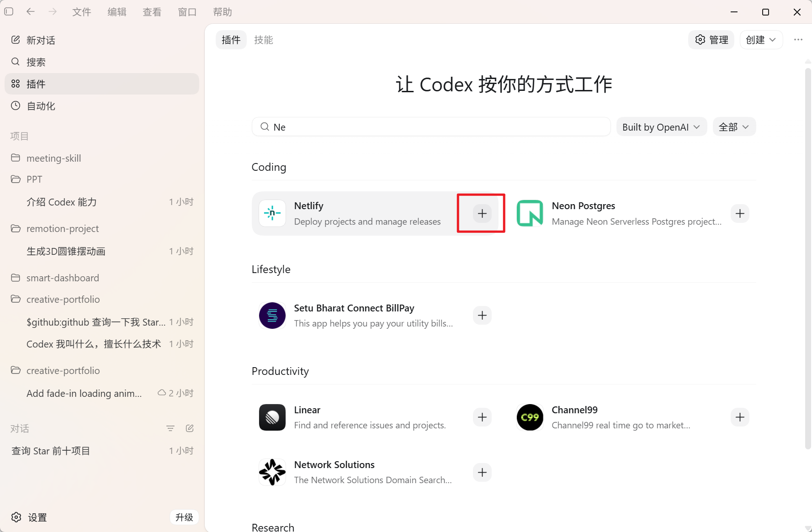
Task: Add the Network Solutions plugin
Action: (x=482, y=472)
